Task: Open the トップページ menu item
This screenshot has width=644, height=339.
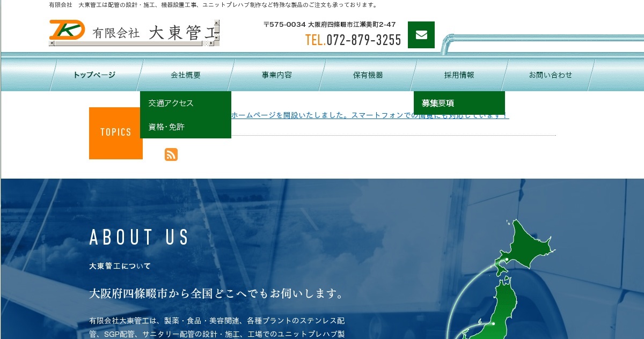Action: (94, 75)
